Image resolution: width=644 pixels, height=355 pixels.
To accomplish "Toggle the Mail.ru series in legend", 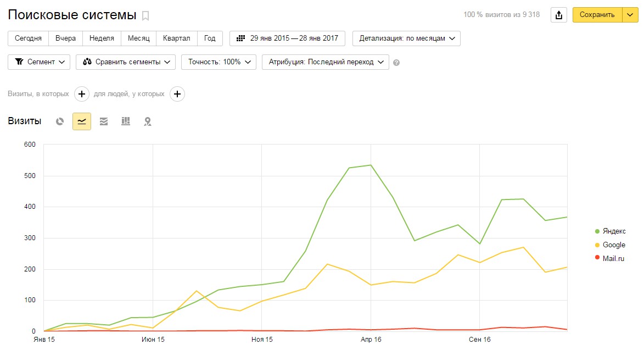I will 610,258.
